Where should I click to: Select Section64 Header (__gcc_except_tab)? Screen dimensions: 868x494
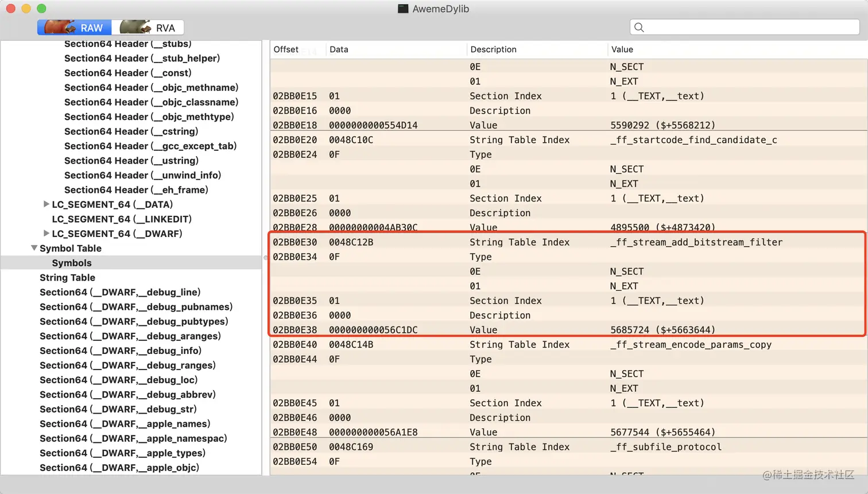pos(150,146)
